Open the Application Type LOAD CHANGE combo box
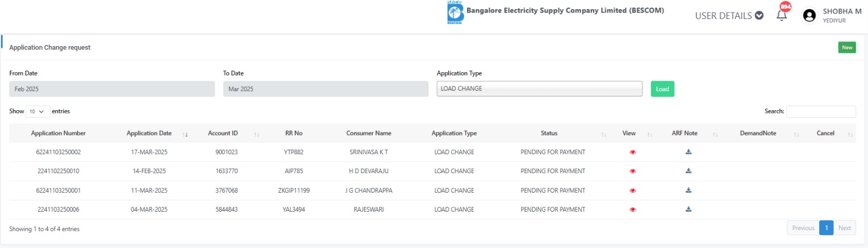This screenshot has height=248, width=868. point(539,88)
